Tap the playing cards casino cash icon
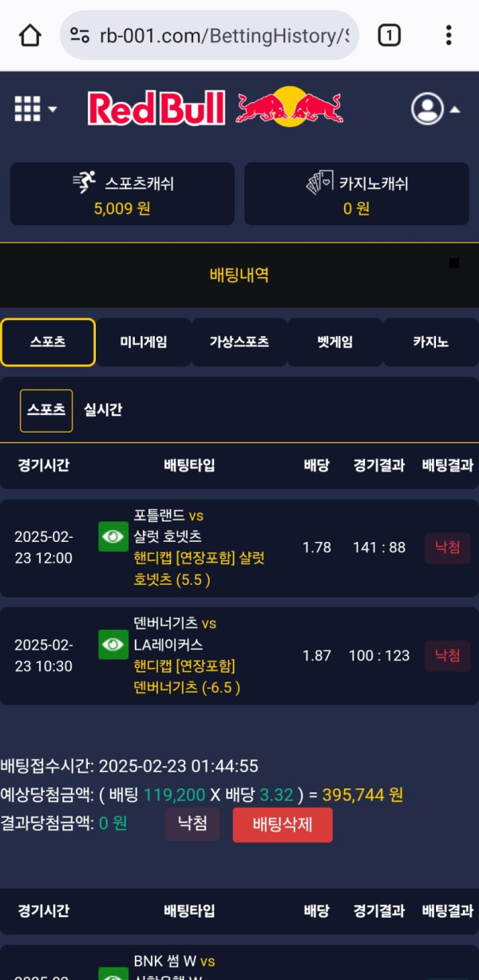The width and height of the screenshot is (479, 980). pos(319,182)
